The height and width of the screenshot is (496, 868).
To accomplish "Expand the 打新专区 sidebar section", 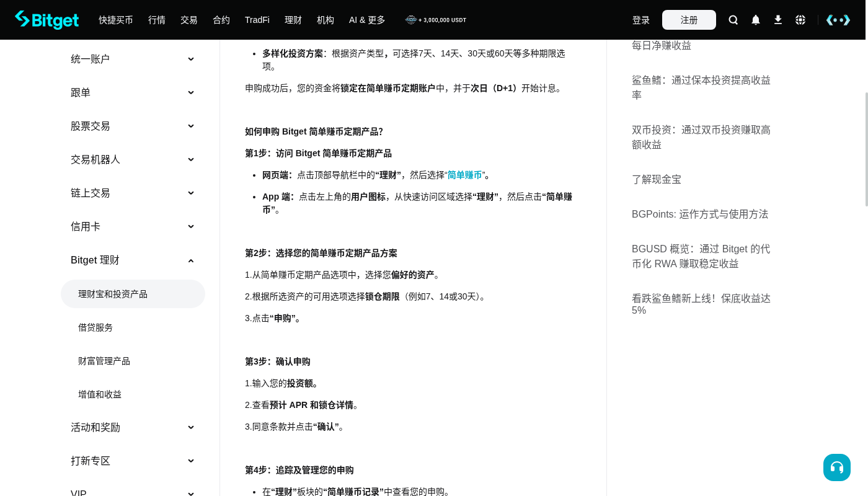I will pos(133,461).
